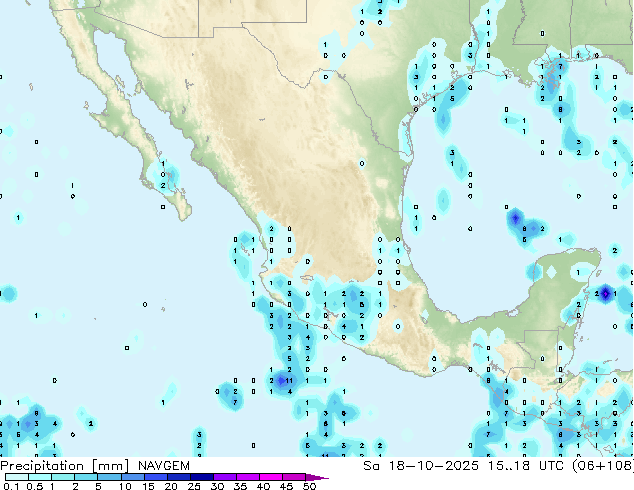Select the 2–5 mm legend color swatch
This screenshot has height=490, width=634.
click(x=86, y=477)
